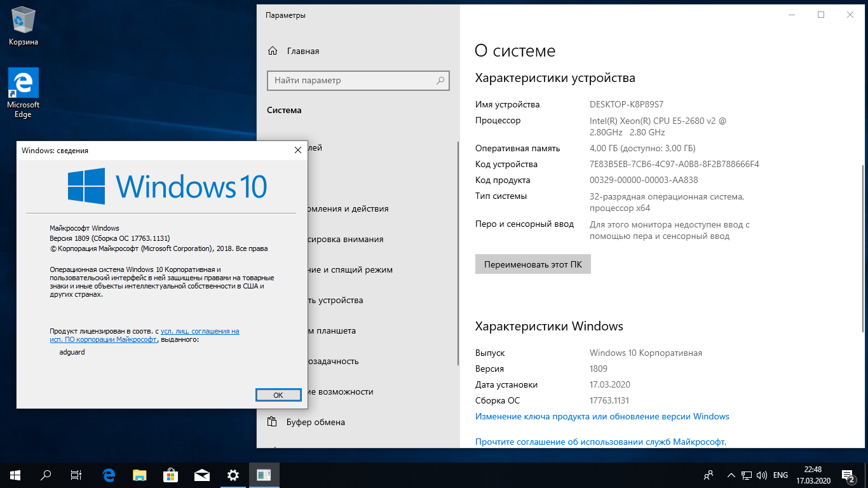Image resolution: width=868 pixels, height=488 pixels.
Task: Maximize the Параметры window
Action: point(821,15)
